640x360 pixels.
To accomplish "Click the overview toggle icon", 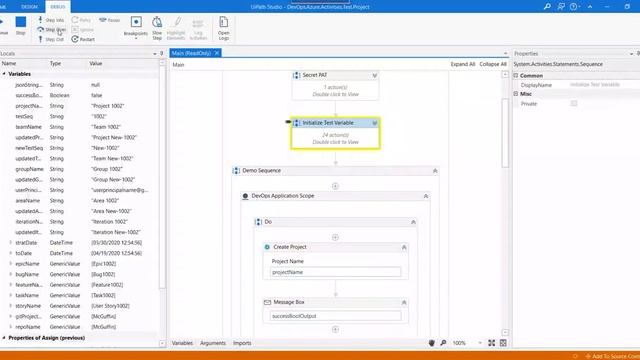I will tap(503, 343).
